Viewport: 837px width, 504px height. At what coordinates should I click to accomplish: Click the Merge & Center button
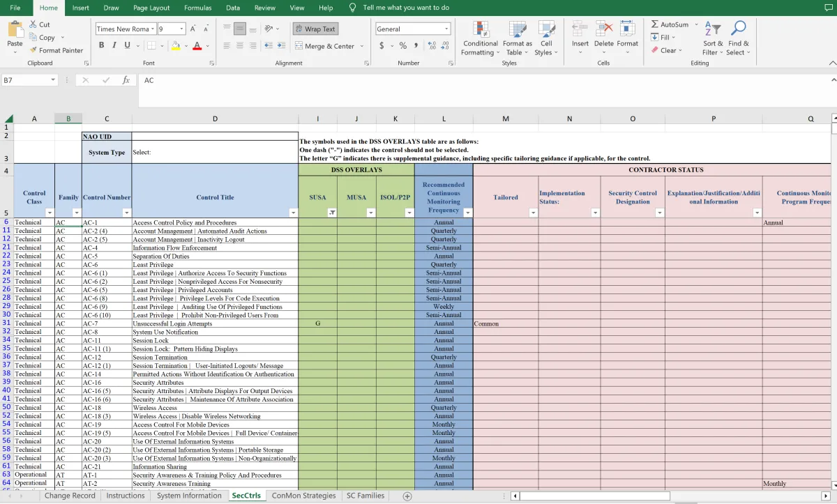[324, 46]
